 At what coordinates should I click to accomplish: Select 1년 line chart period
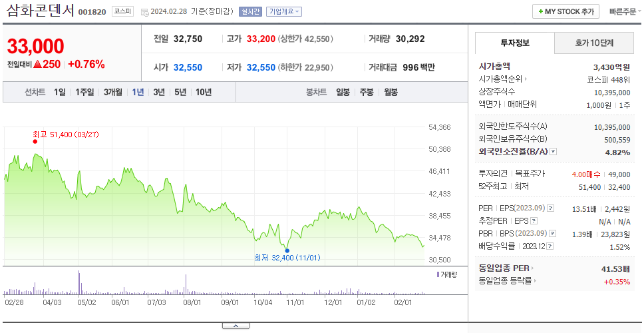(x=138, y=92)
